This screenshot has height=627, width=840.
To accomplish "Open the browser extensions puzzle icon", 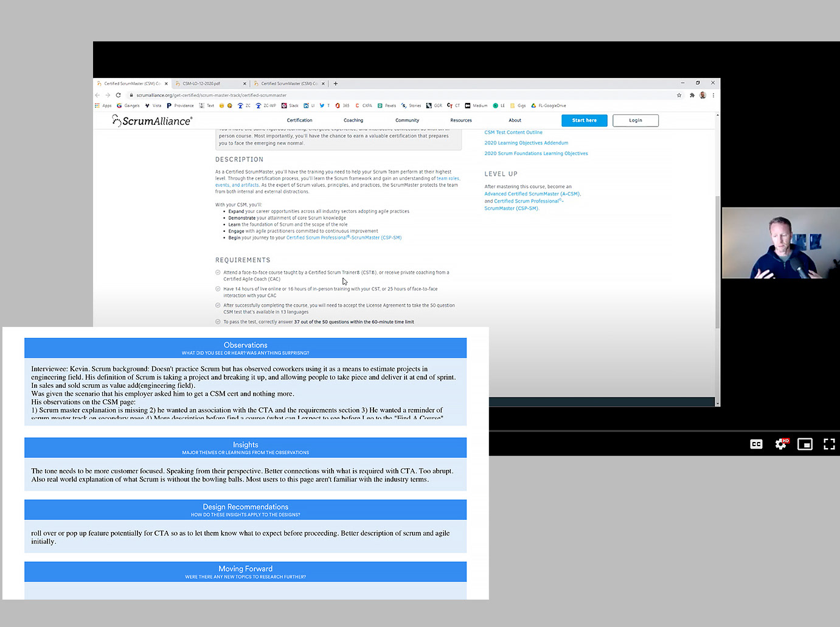I will (692, 95).
